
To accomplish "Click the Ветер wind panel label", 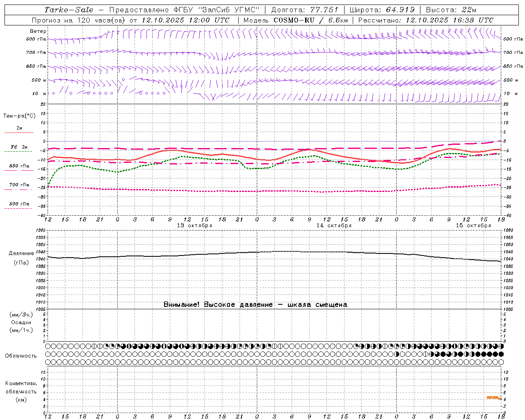I will tap(38, 31).
